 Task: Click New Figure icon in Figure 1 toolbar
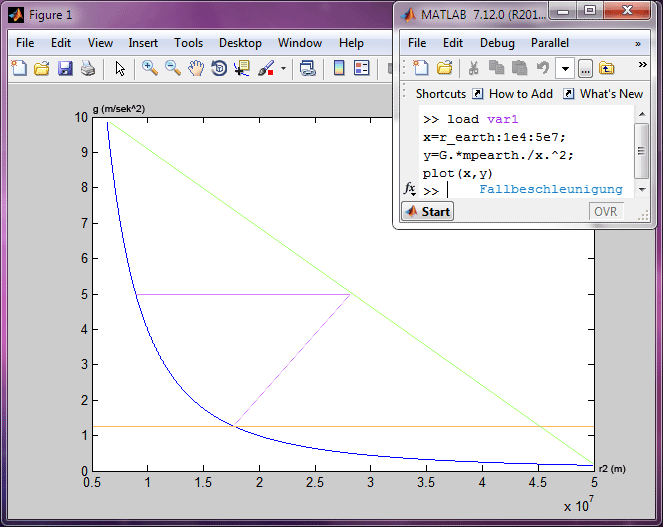[19, 68]
